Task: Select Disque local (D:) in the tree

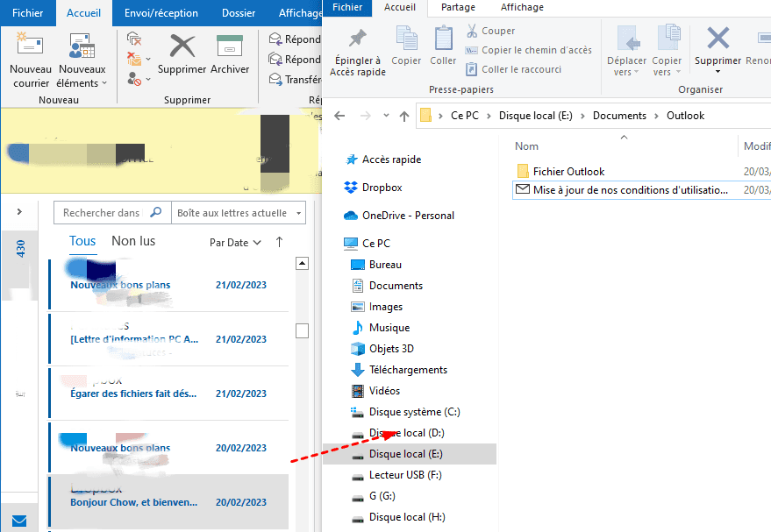Action: (406, 433)
